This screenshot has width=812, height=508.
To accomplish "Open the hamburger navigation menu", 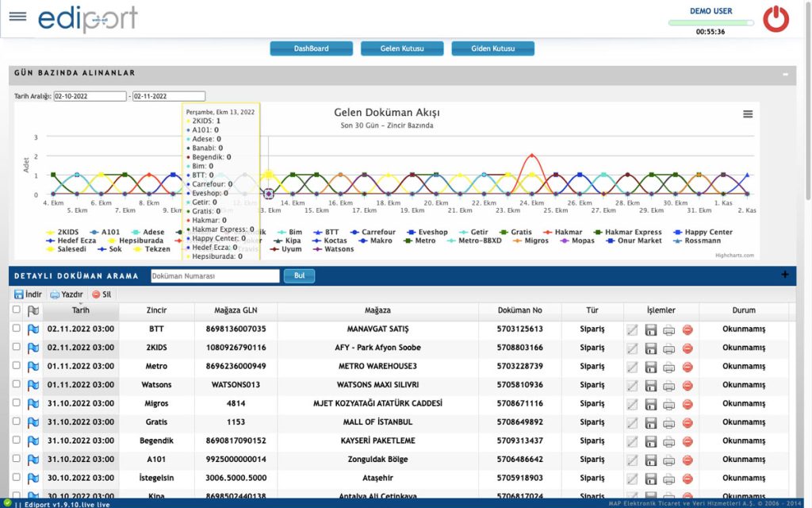I will [17, 16].
